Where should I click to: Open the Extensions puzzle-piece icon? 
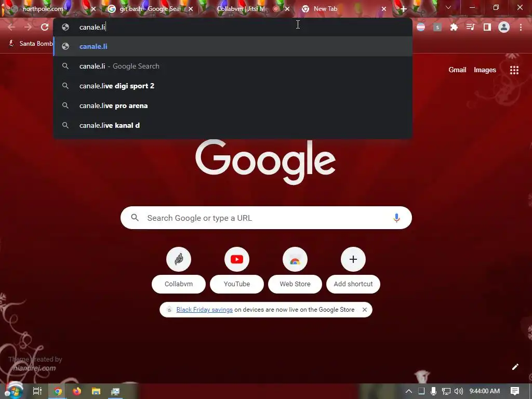coord(454,27)
